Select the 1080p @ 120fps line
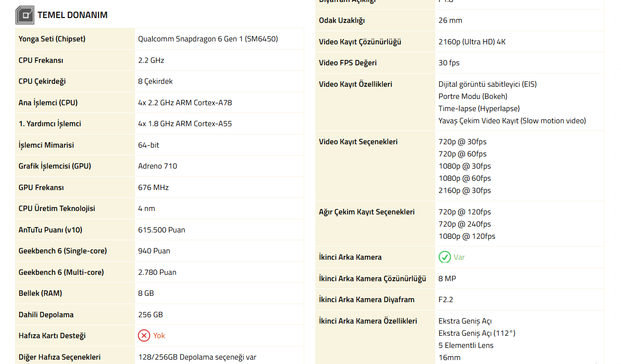The width and height of the screenshot is (621, 364). (x=466, y=236)
